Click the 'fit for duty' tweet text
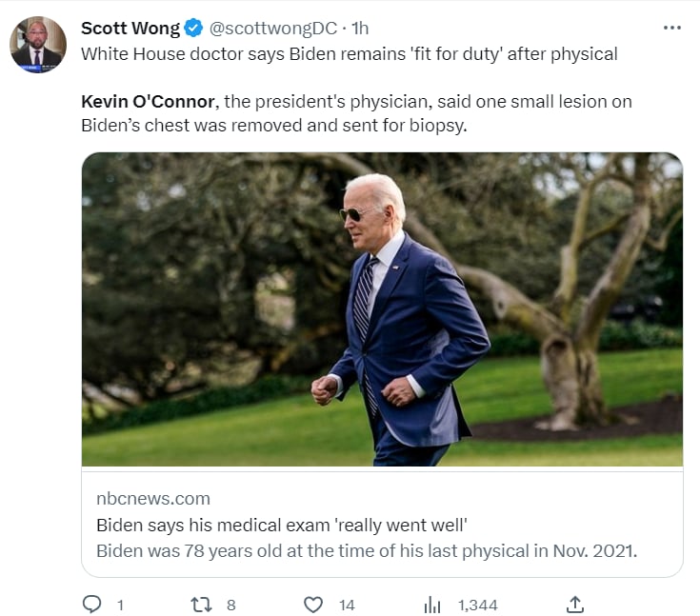The image size is (700, 616). (x=350, y=54)
